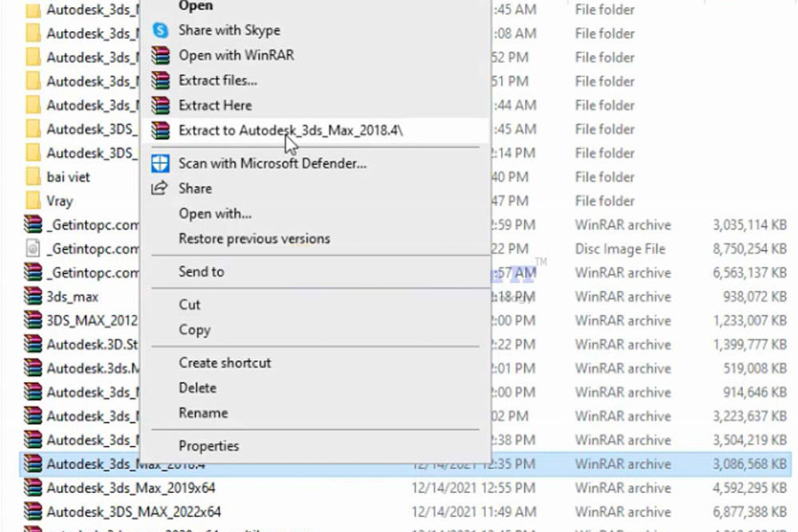Click the File folder type in the Vray row
The image size is (798, 532).
click(x=605, y=201)
